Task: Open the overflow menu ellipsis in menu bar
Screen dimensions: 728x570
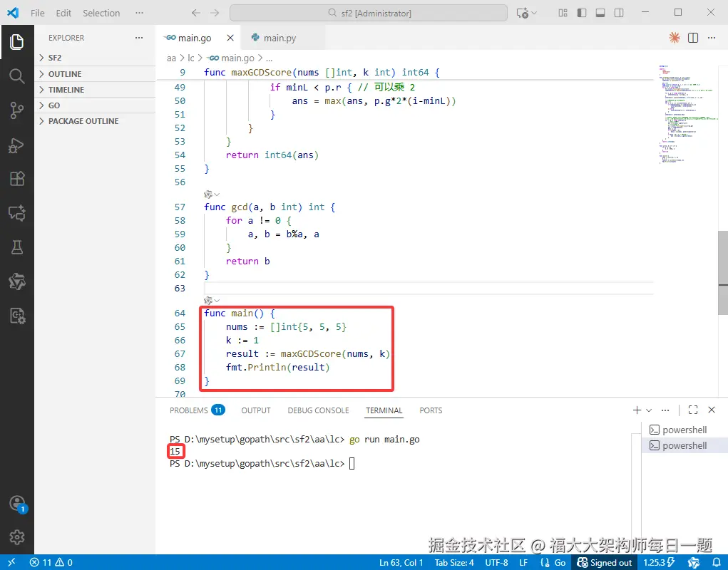Action: click(139, 13)
